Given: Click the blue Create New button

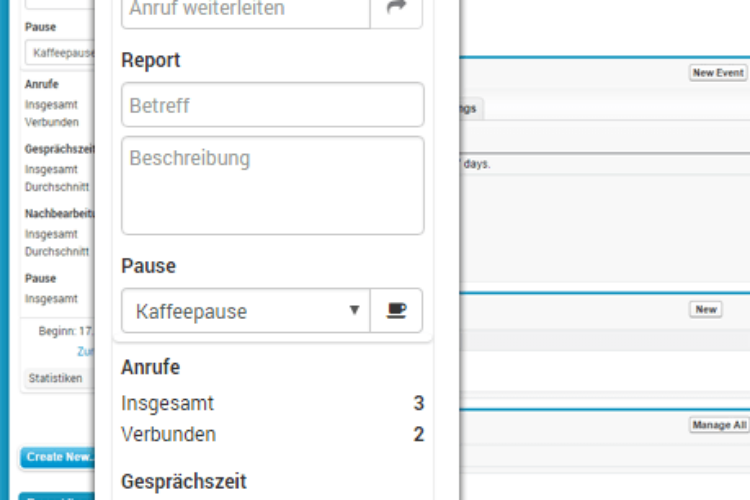Looking at the screenshot, I should click(x=57, y=457).
